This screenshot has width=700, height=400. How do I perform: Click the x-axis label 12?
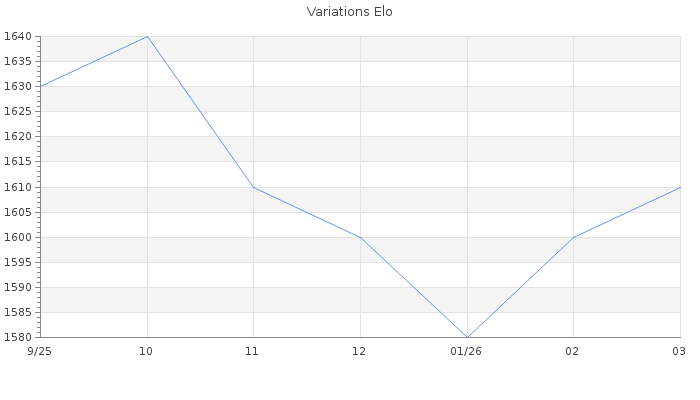coord(360,351)
